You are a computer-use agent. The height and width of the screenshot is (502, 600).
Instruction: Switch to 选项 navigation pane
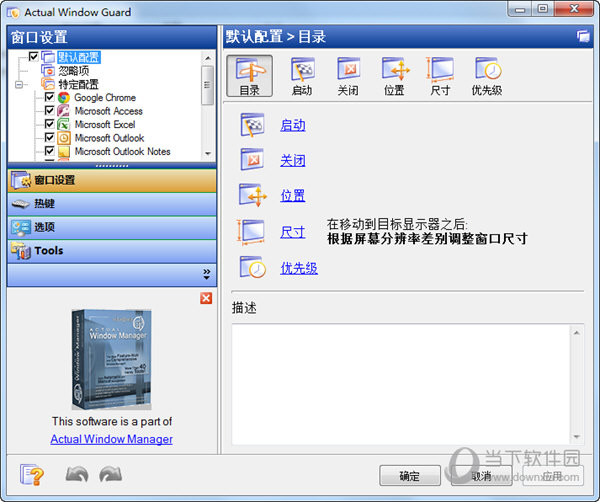(112, 227)
